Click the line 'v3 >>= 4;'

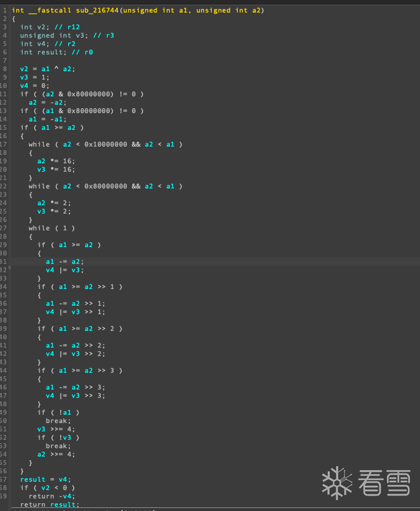pos(56,429)
